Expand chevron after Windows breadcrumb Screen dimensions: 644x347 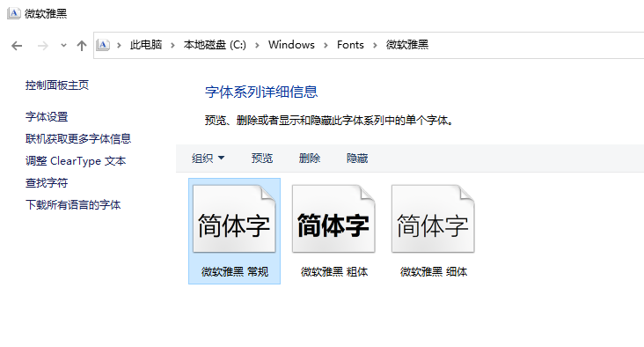pos(326,45)
